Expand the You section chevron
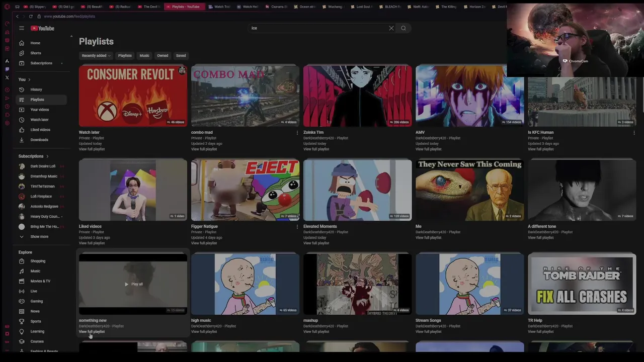 [29, 79]
